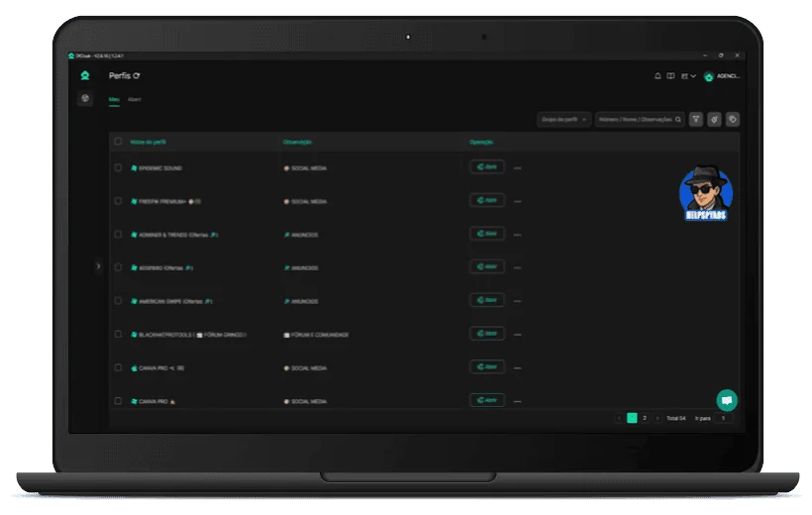Image resolution: width=812 pixels, height=515 pixels.
Task: Click the cube icon in the left sidebar
Action: pyautogui.click(x=85, y=99)
